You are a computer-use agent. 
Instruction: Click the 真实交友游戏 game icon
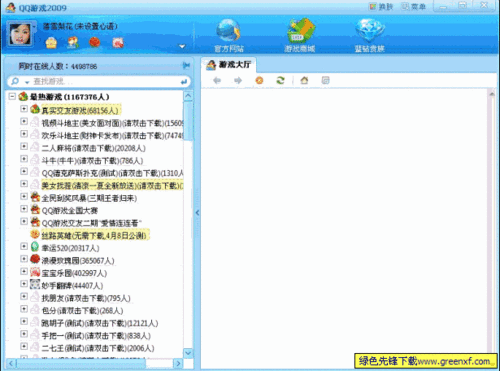coord(35,109)
